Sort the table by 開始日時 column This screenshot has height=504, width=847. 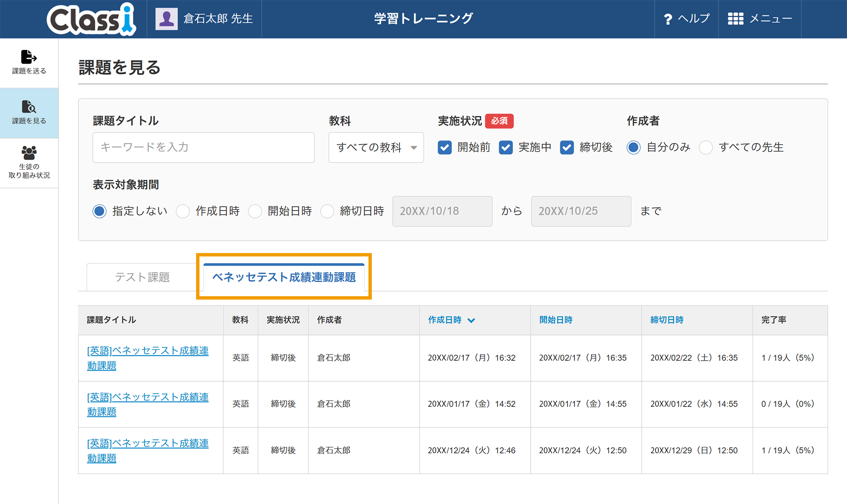click(x=556, y=320)
